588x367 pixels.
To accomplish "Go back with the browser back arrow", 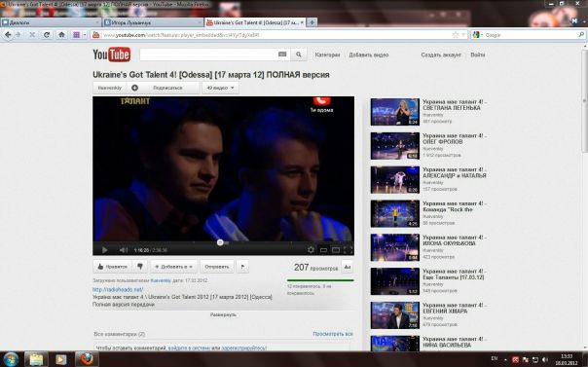I will tap(8, 34).
